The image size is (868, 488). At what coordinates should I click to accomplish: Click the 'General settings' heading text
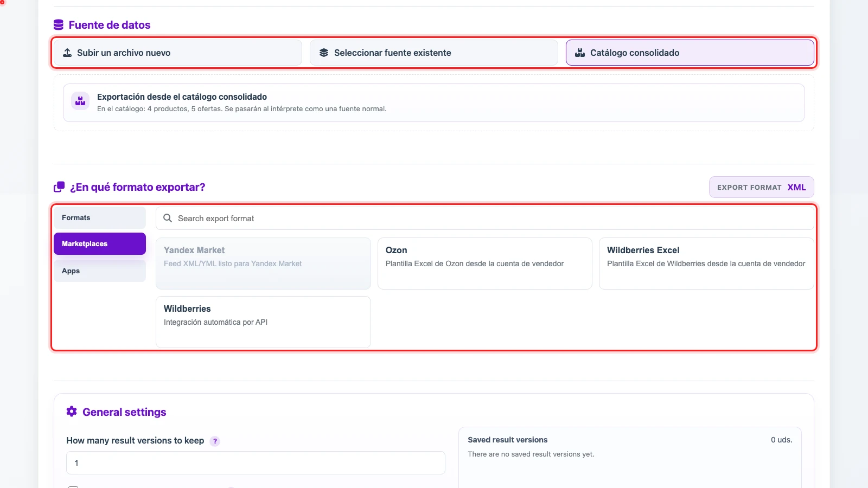coord(124,412)
